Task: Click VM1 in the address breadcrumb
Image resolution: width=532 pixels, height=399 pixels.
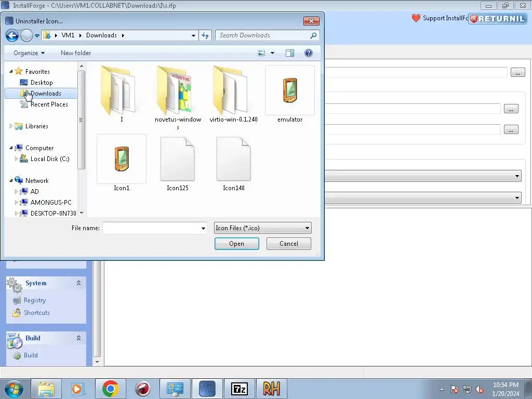Action: click(68, 35)
